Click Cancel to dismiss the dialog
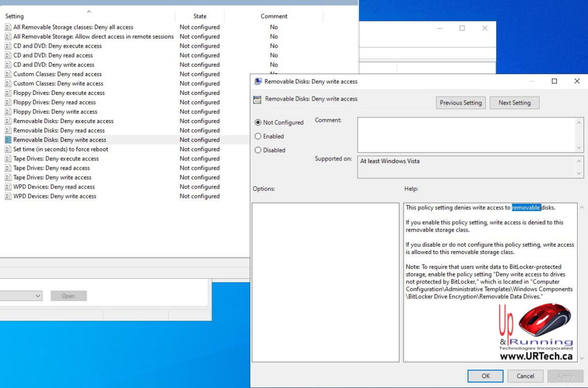The height and width of the screenshot is (388, 588). (525, 375)
